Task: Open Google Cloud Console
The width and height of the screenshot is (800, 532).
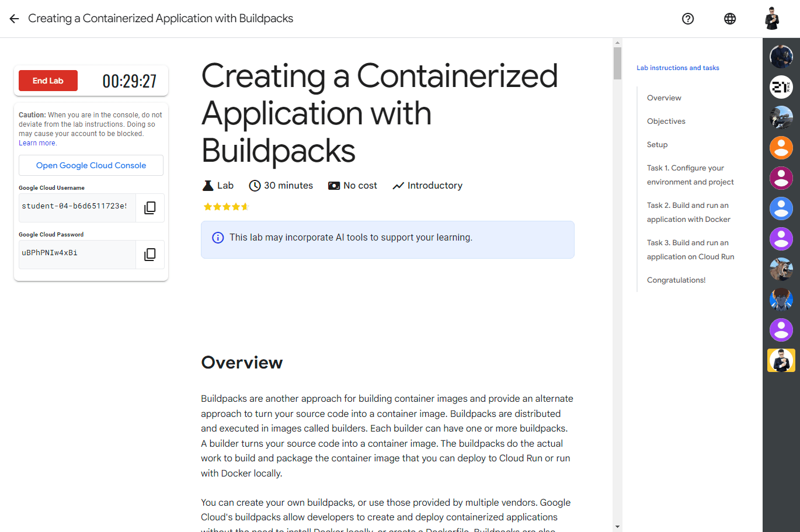Action: 91,165
